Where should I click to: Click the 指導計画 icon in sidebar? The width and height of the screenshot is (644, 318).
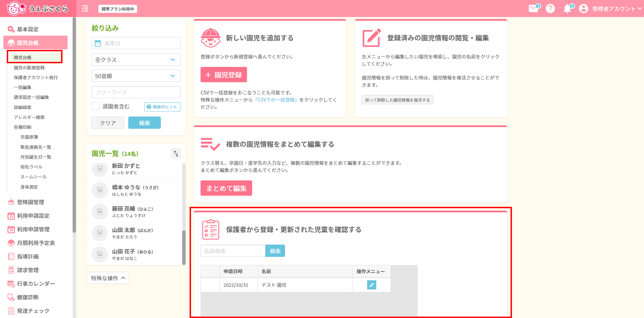tap(11, 256)
